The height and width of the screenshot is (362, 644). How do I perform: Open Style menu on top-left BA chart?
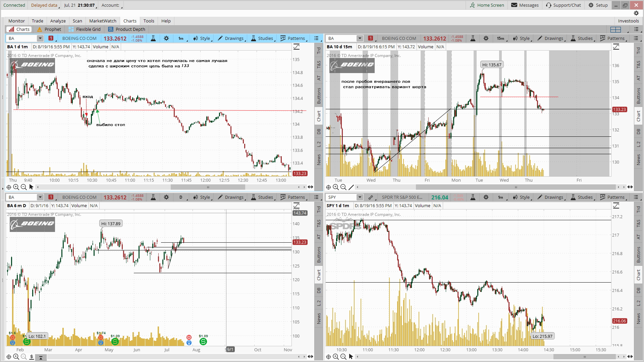[202, 38]
